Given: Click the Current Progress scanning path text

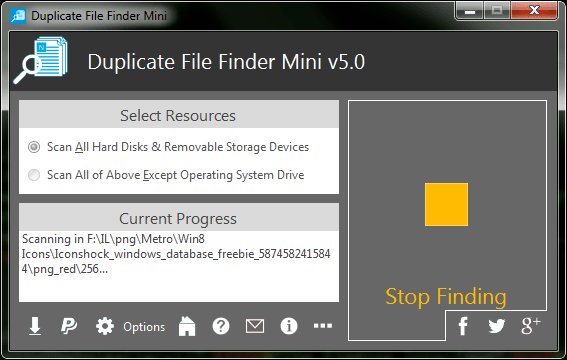Looking at the screenshot, I should tap(176, 254).
